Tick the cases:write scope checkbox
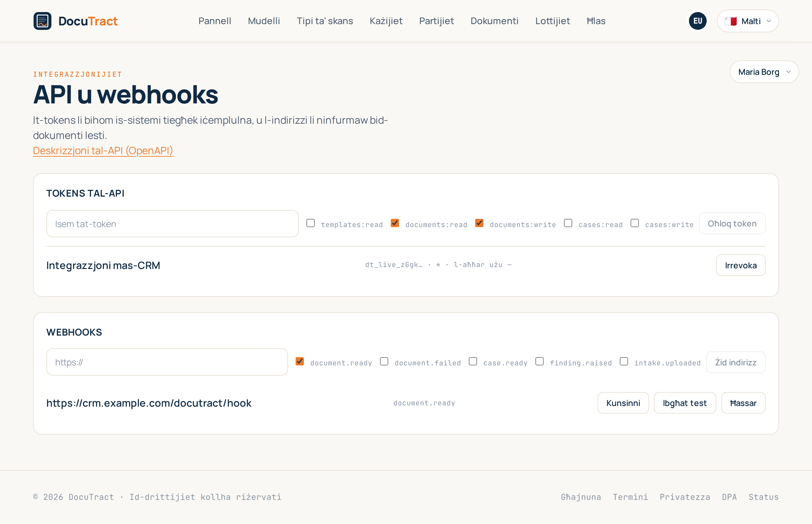The width and height of the screenshot is (812, 524). pyautogui.click(x=634, y=223)
